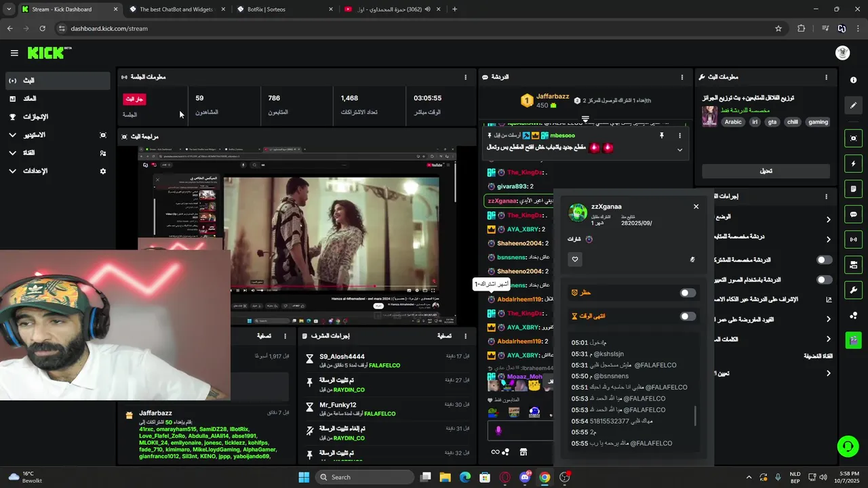The height and width of the screenshot is (488, 868).
Task: Click the extensions puzzle icon in Chrome toolbar
Action: pyautogui.click(x=801, y=28)
